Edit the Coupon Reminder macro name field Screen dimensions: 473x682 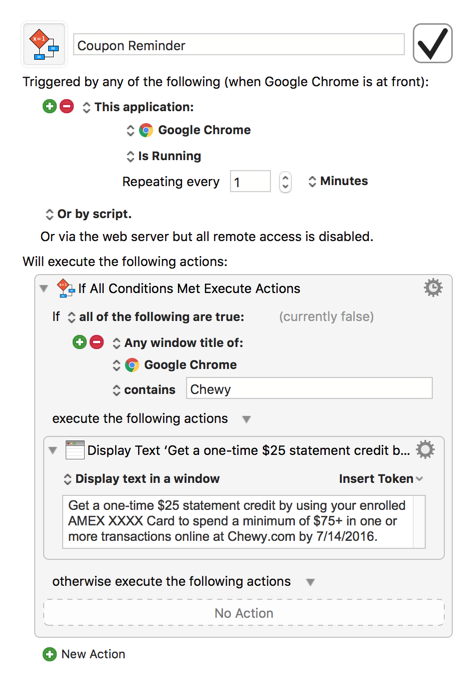pyautogui.click(x=239, y=45)
